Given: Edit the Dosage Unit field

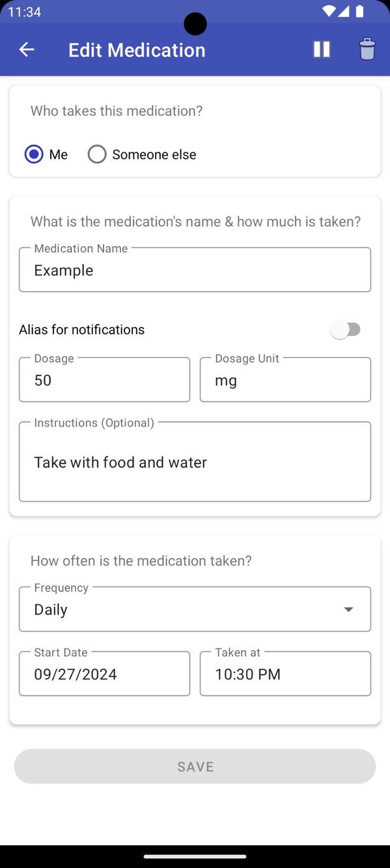Looking at the screenshot, I should [285, 380].
